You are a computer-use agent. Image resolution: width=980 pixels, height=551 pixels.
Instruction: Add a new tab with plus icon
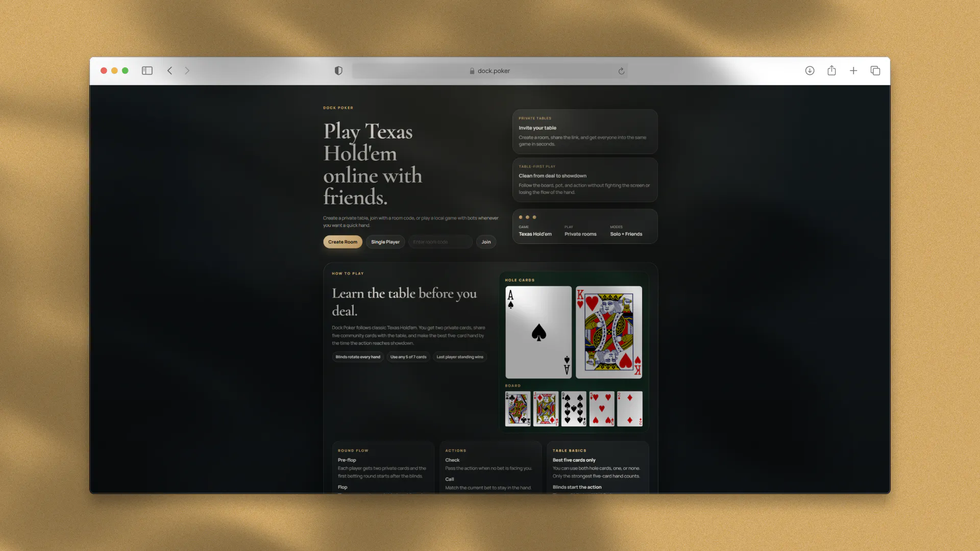point(853,71)
